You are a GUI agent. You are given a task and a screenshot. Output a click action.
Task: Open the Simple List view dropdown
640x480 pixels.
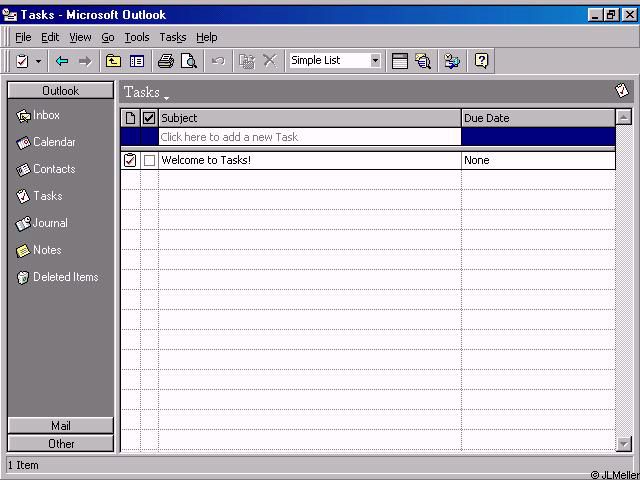(x=375, y=61)
